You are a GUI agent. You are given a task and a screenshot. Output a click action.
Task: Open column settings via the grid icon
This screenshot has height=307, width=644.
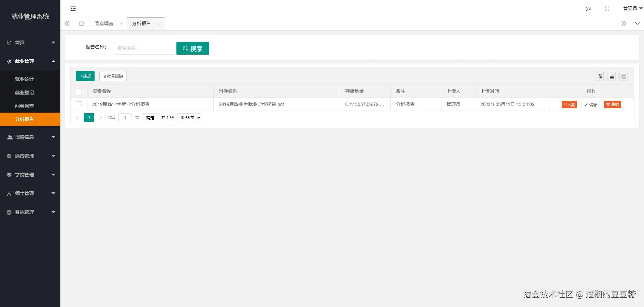pyautogui.click(x=599, y=76)
